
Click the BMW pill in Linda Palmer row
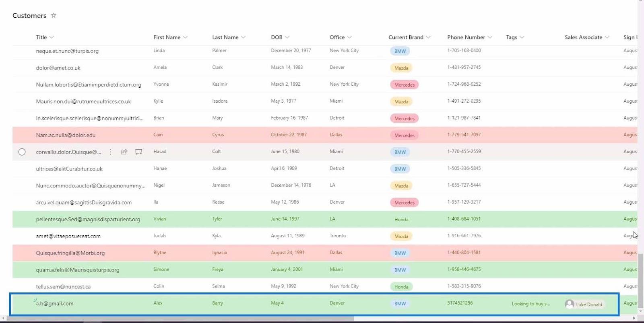[400, 51]
